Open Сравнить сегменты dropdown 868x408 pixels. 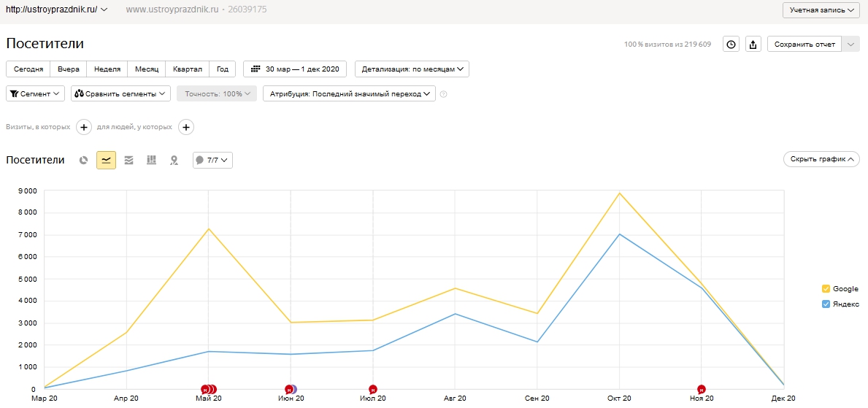[x=120, y=93]
